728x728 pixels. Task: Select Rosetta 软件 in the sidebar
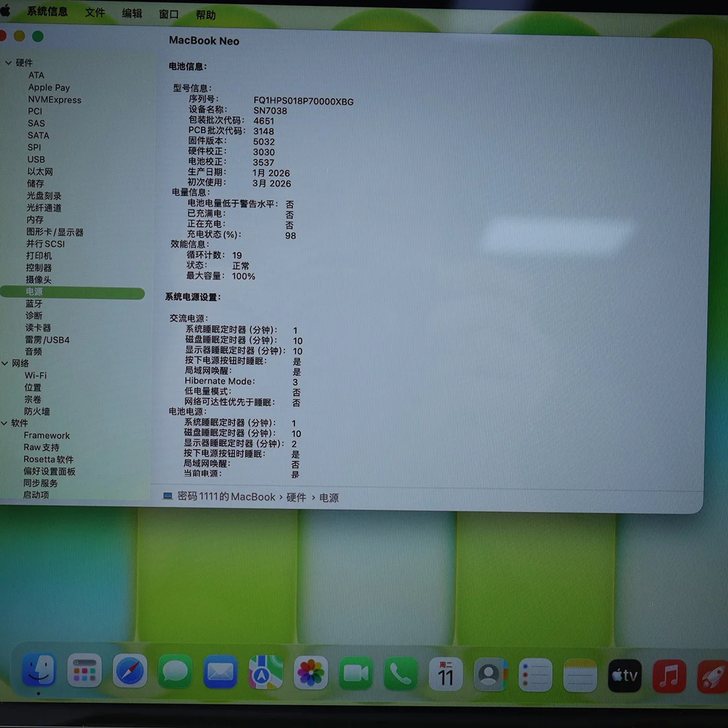pyautogui.click(x=49, y=459)
